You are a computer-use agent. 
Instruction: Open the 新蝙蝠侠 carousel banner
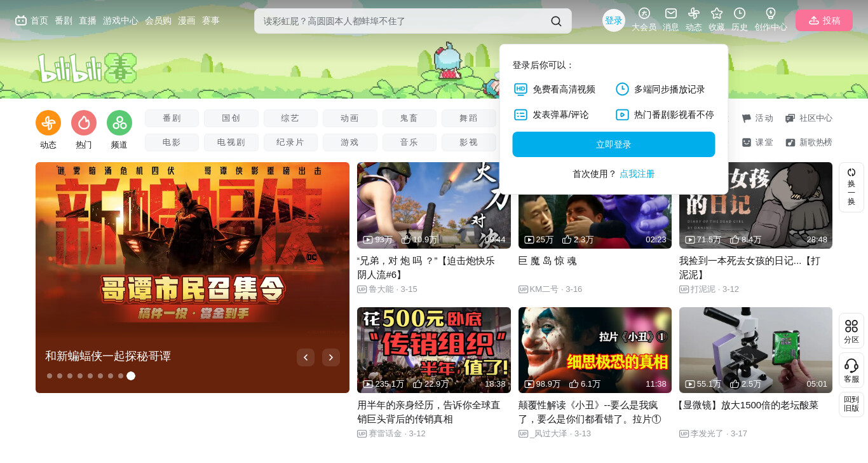tap(193, 277)
